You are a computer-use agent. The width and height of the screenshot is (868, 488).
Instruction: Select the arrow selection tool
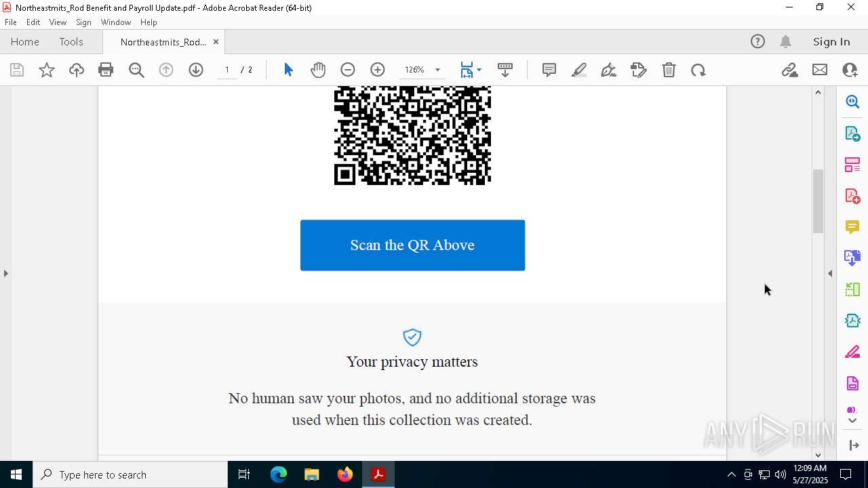[x=288, y=70]
